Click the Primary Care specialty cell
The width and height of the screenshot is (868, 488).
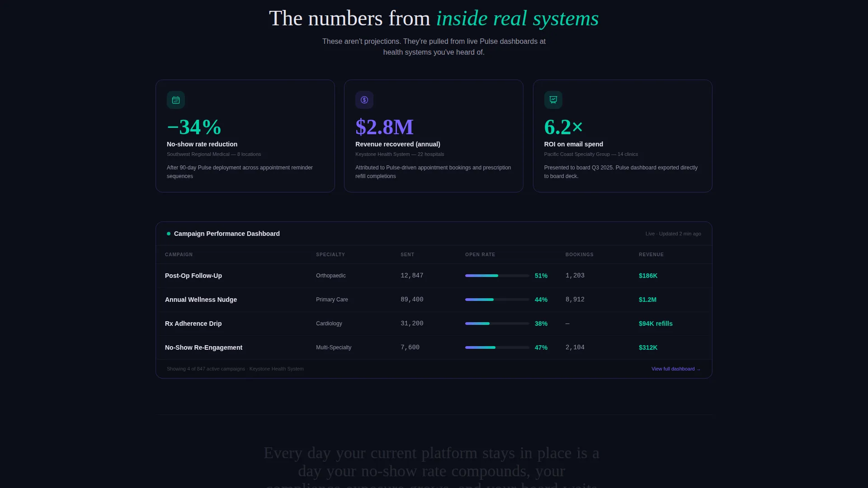point(332,300)
